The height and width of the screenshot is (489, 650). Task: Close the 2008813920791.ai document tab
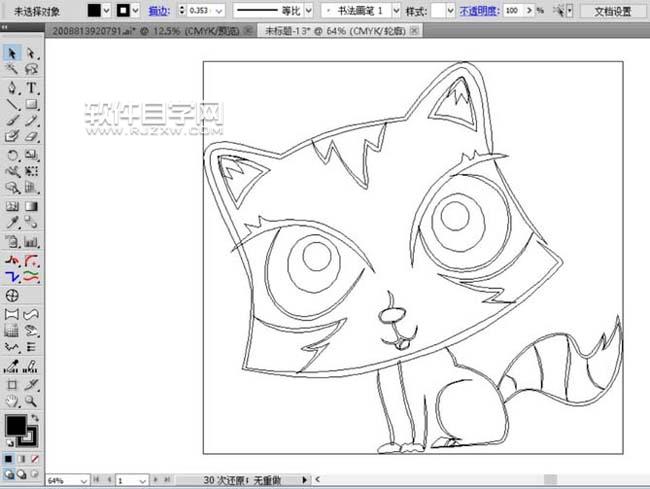[x=248, y=30]
